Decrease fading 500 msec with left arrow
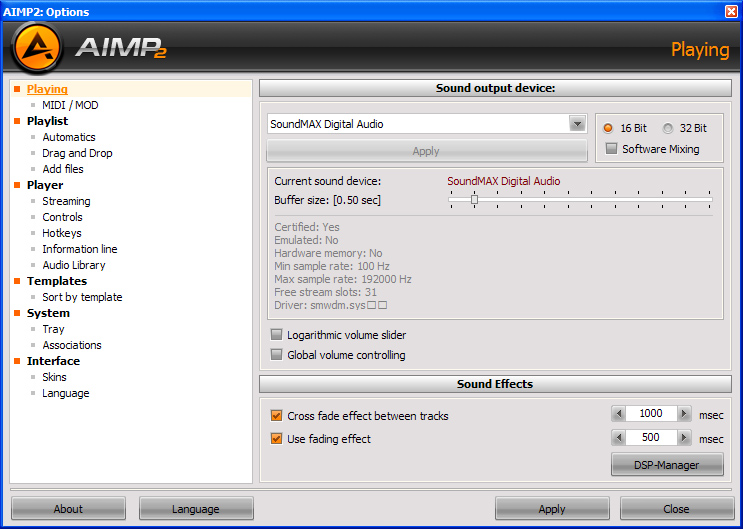This screenshot has height=529, width=743. [x=618, y=437]
